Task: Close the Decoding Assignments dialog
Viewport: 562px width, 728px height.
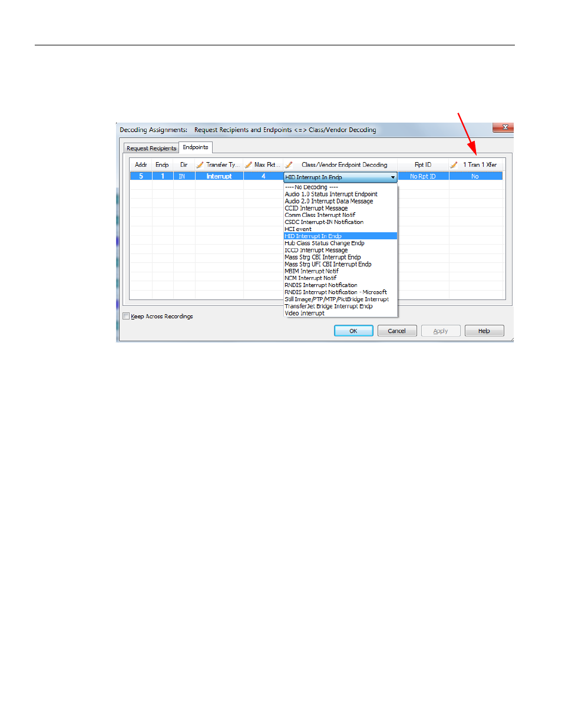Action: (505, 127)
